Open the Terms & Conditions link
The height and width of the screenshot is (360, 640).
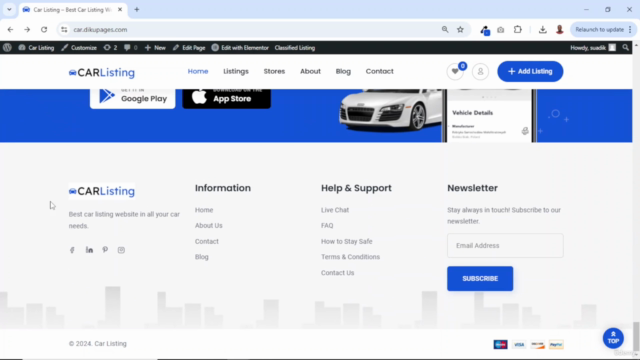pyautogui.click(x=350, y=257)
